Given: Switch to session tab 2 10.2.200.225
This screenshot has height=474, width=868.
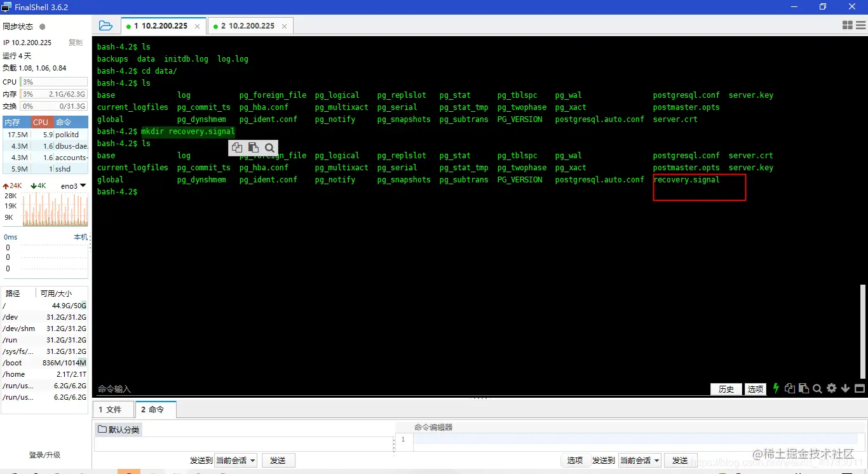Looking at the screenshot, I should pyautogui.click(x=250, y=26).
